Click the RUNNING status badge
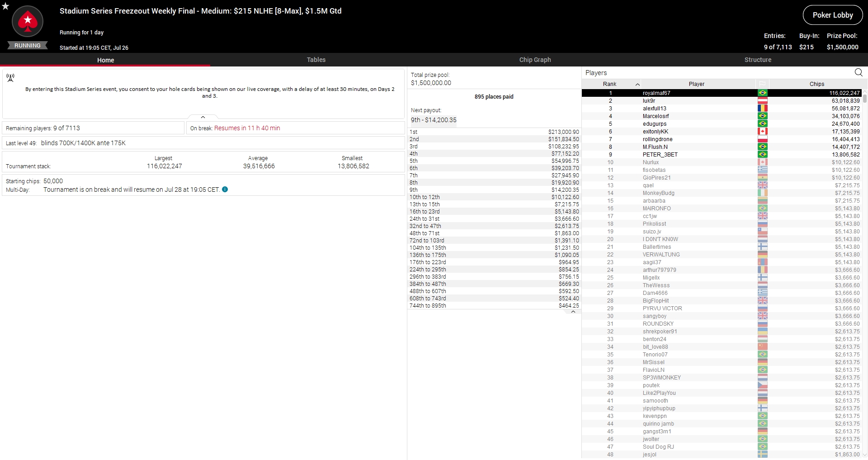 [28, 46]
